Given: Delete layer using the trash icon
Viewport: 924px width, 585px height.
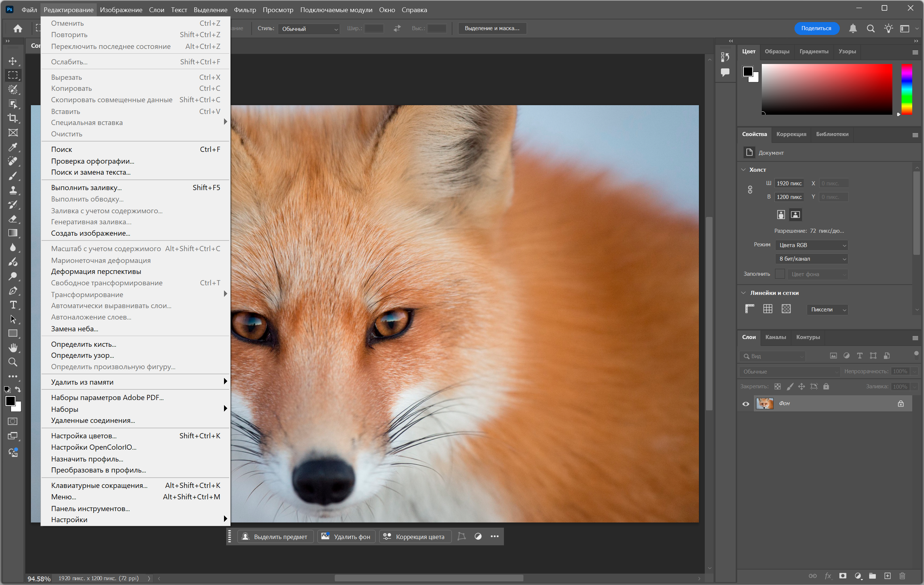Looking at the screenshot, I should 902,576.
